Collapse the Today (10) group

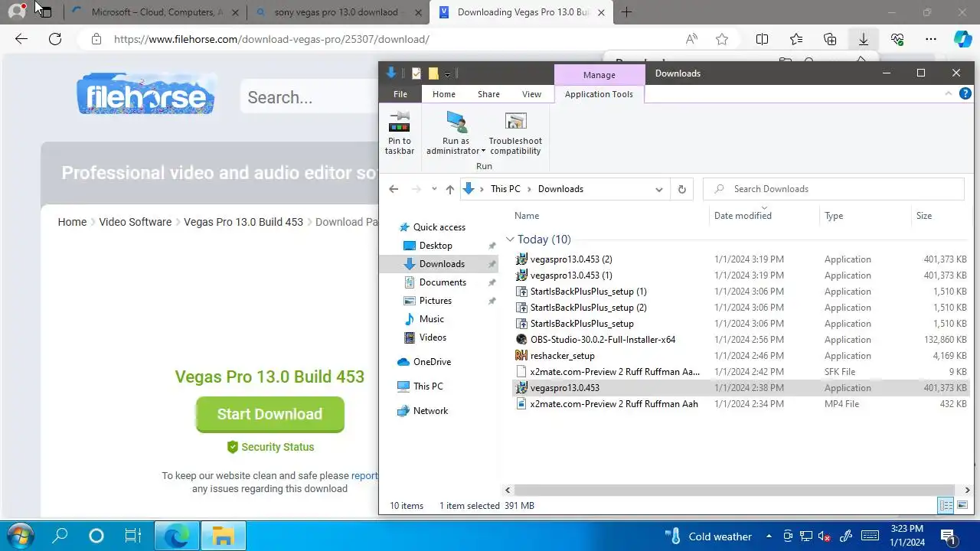(510, 240)
